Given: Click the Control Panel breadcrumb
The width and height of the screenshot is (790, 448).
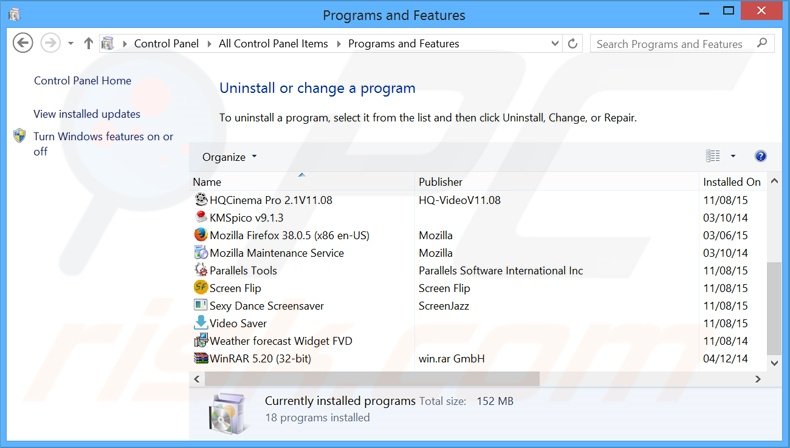Looking at the screenshot, I should [166, 44].
